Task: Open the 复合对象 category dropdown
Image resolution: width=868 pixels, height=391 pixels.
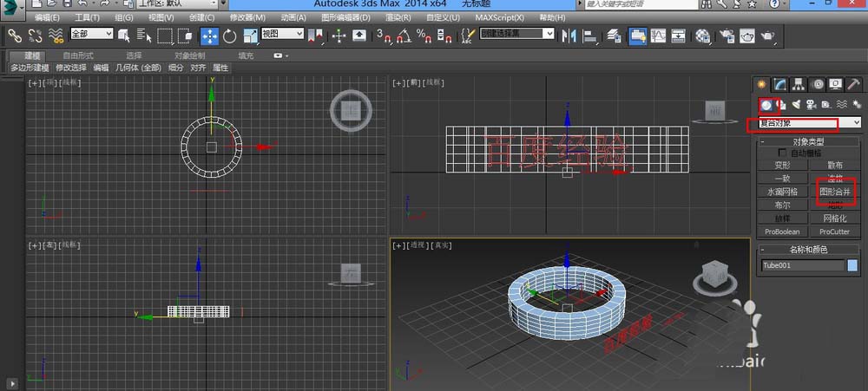Action: tap(806, 124)
